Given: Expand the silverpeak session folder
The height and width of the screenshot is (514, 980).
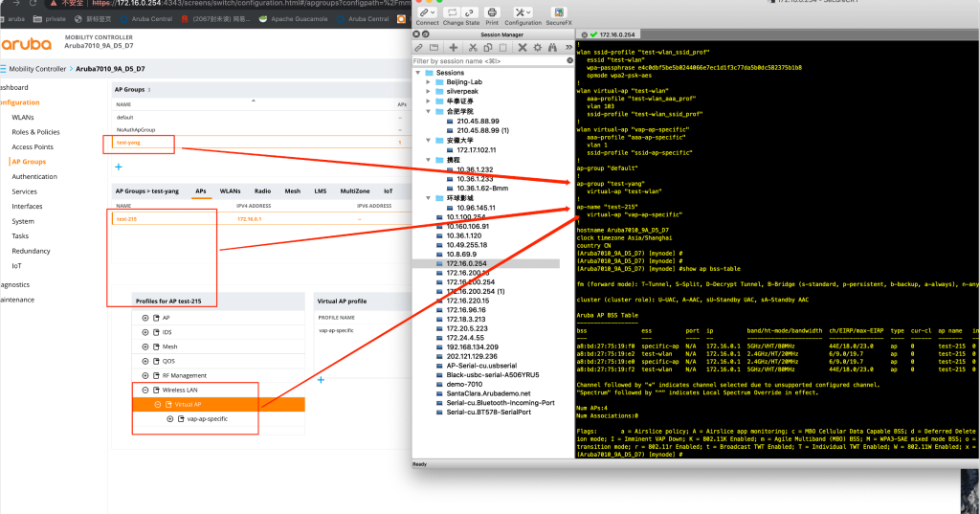Looking at the screenshot, I should click(428, 91).
